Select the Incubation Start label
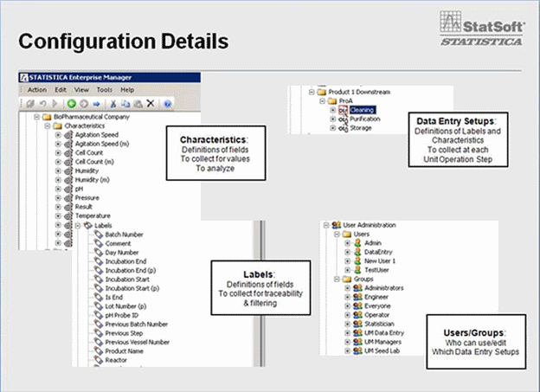The image size is (540, 392). (x=127, y=280)
